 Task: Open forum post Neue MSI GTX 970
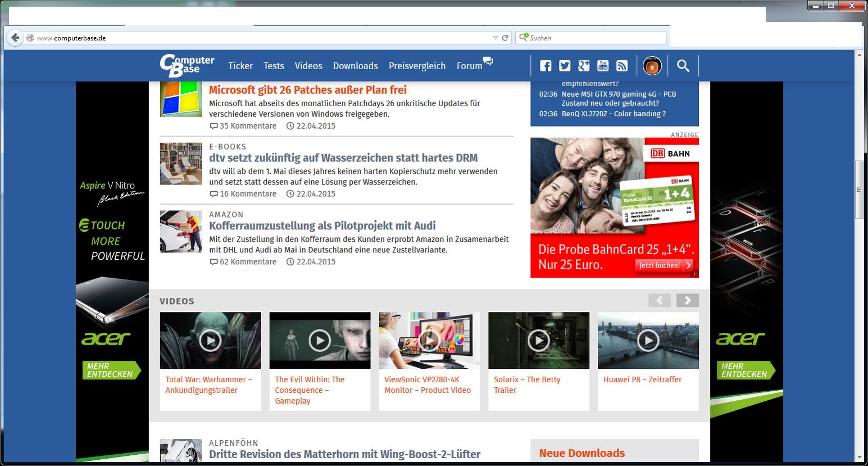[619, 98]
